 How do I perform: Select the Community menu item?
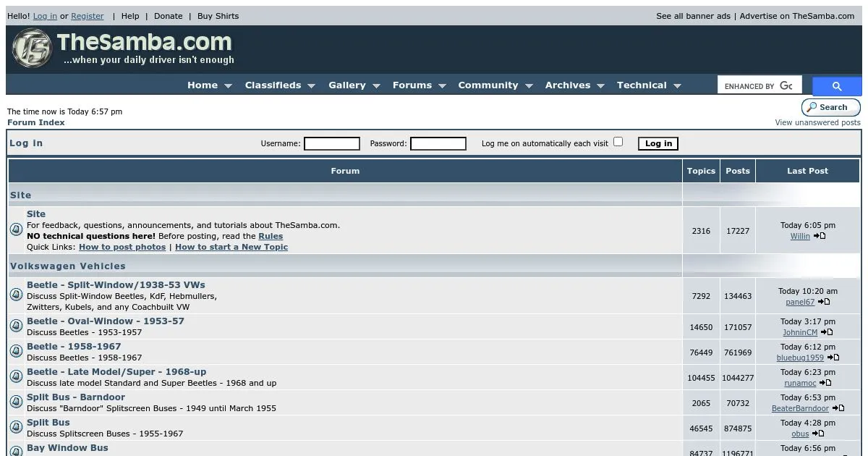pos(495,85)
